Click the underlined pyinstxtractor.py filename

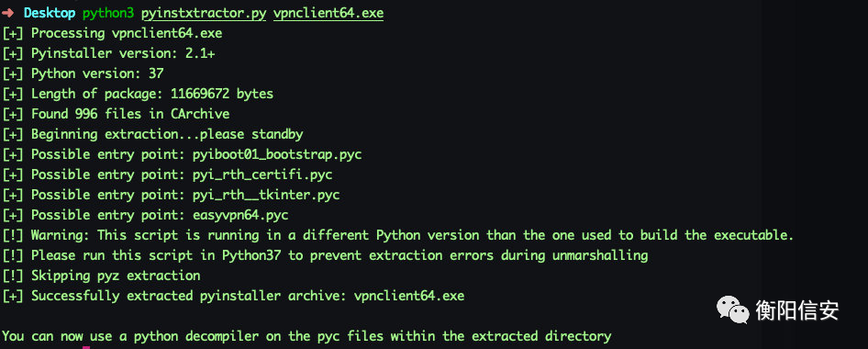point(204,13)
